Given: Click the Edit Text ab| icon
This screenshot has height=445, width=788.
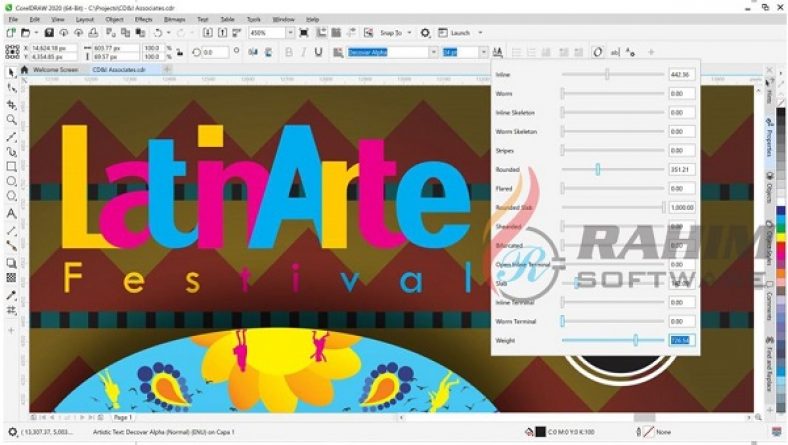Looking at the screenshot, I should (x=615, y=52).
